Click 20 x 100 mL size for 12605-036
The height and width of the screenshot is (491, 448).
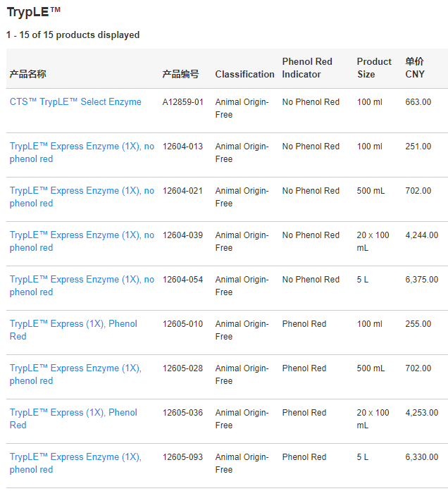pos(373,419)
